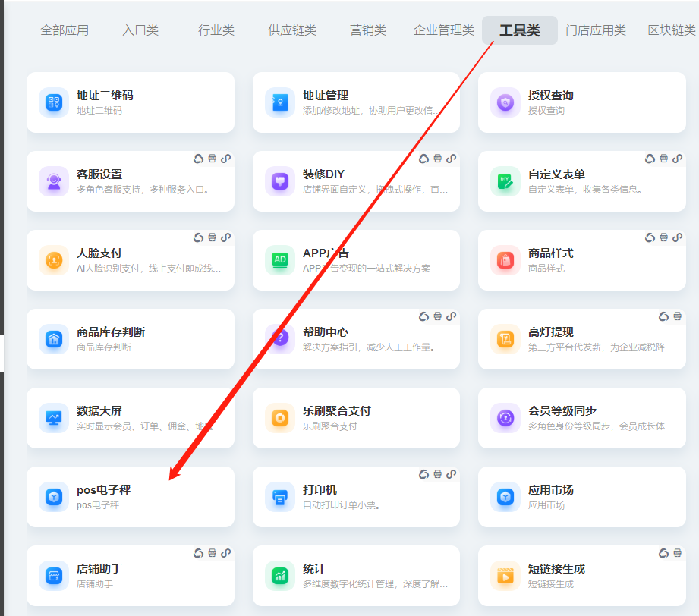Image resolution: width=699 pixels, height=616 pixels.
Task: Open the 门店应用类 tab
Action: tap(596, 30)
